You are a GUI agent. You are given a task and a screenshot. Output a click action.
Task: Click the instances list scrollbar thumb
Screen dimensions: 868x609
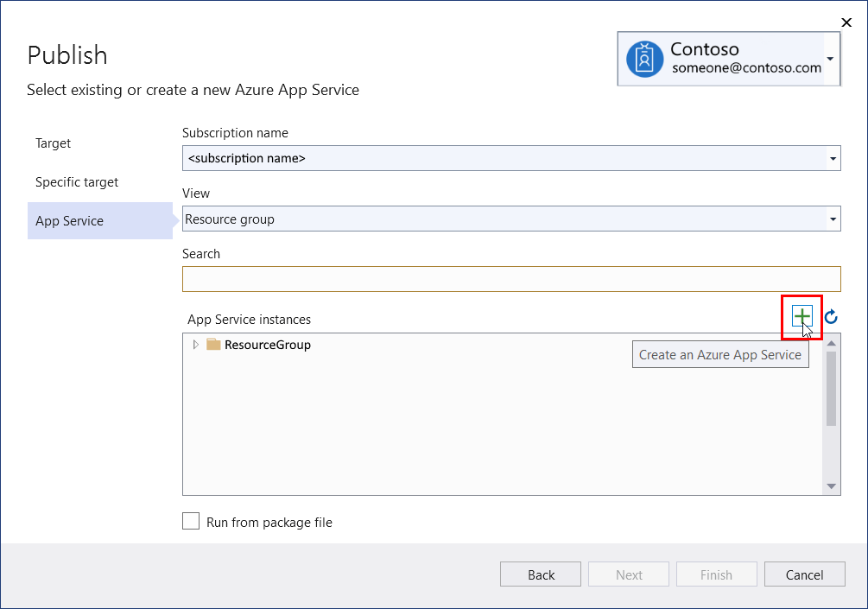pyautogui.click(x=831, y=389)
